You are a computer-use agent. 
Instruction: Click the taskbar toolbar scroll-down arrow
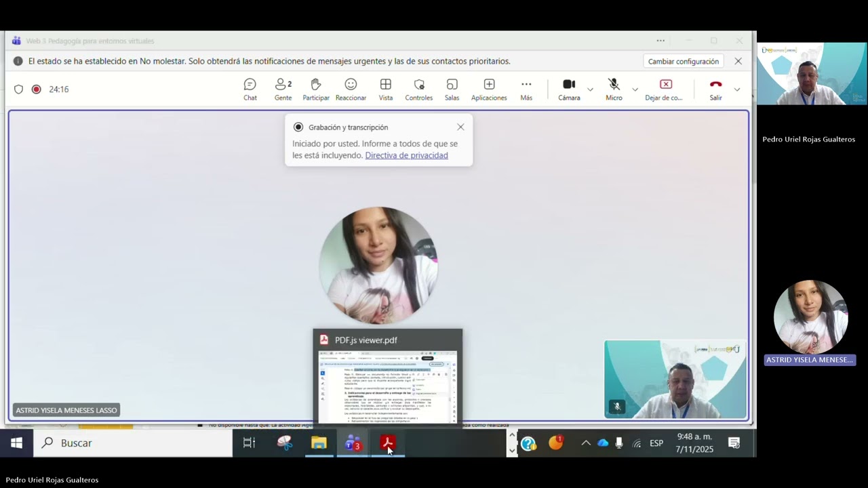coord(512,450)
